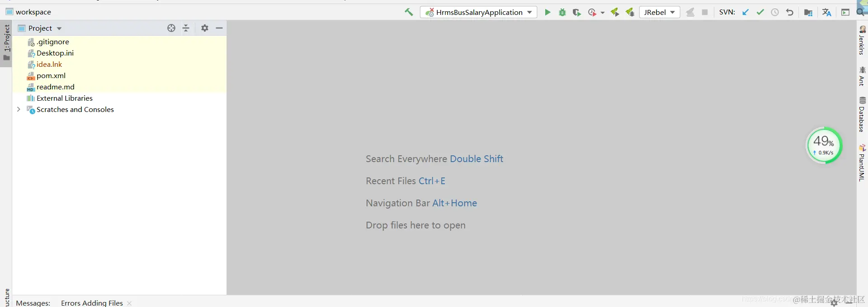Viewport: 868px width, 307px height.
Task: Collapse all nodes in Project panel
Action: tap(186, 28)
